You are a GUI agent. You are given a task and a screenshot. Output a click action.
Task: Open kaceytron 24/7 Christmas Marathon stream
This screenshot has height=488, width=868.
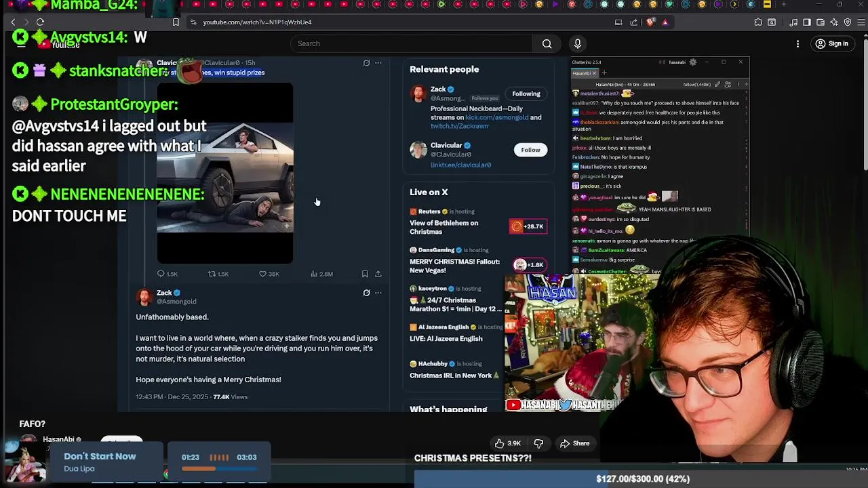[x=456, y=304]
